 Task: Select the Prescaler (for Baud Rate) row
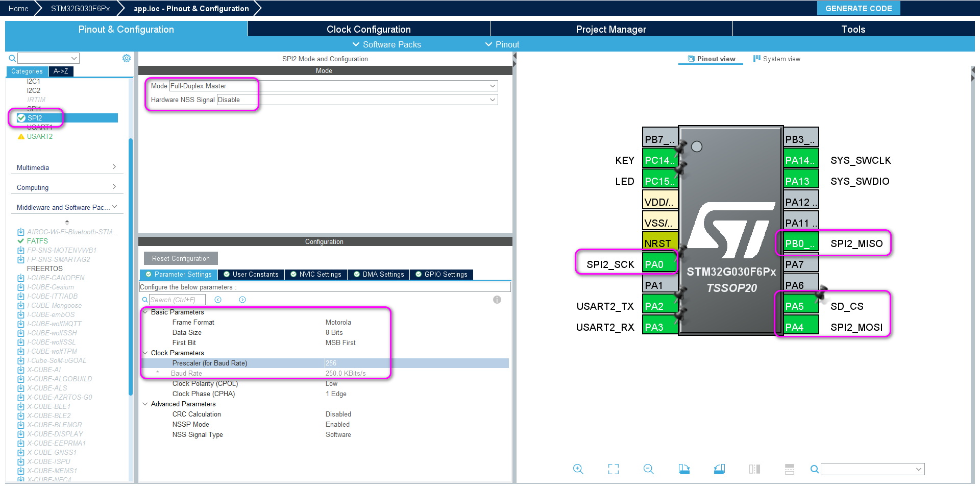[x=325, y=363]
